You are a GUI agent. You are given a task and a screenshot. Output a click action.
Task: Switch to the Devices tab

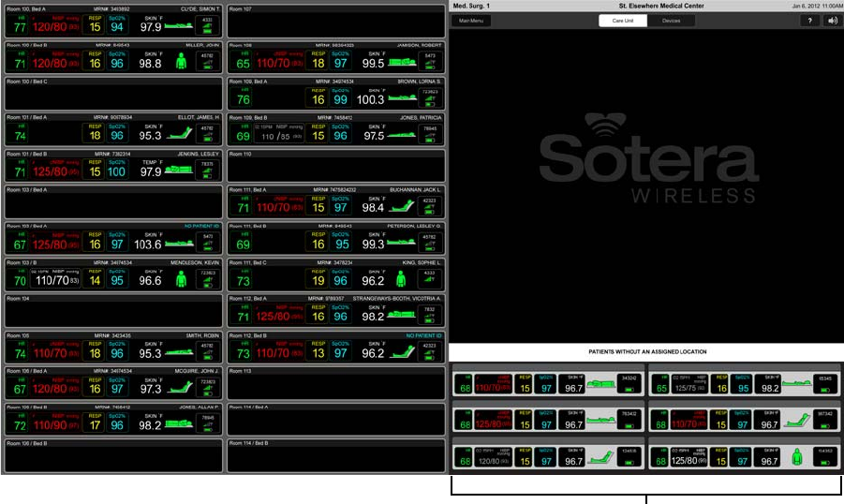tap(671, 21)
